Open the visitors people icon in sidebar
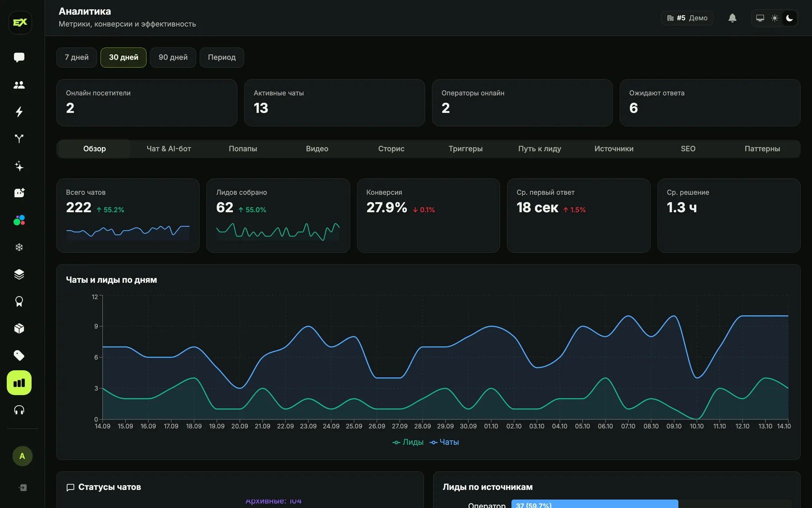812x508 pixels. click(19, 85)
